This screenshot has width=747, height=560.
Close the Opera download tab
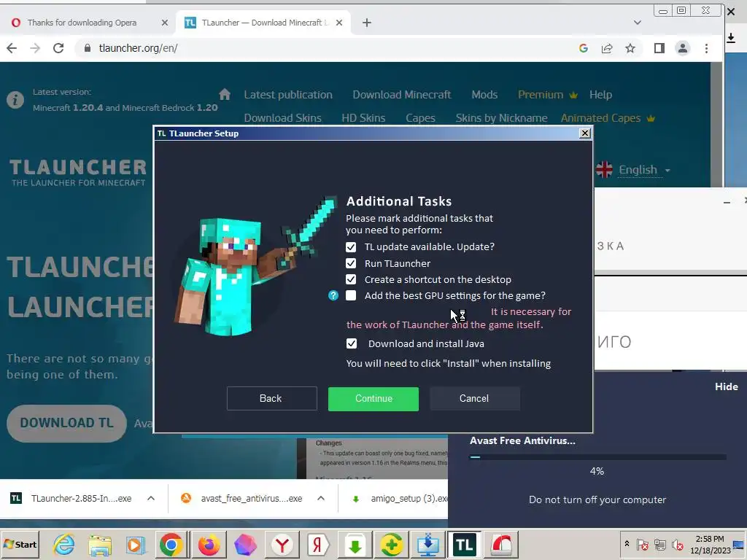point(164,23)
